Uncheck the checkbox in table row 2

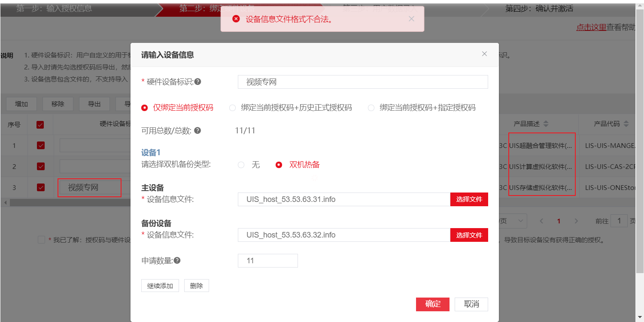pyautogui.click(x=40, y=166)
